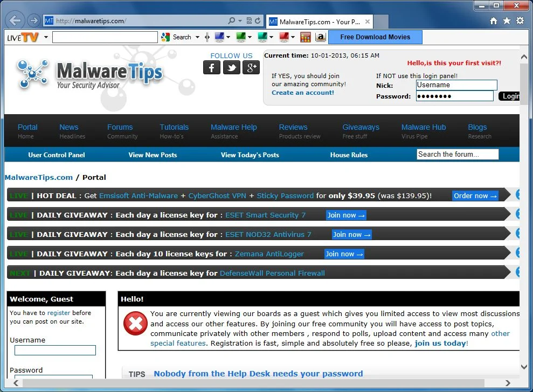533x392 pixels.
Task: Expand the green monitor icon dropdown
Action: pyautogui.click(x=250, y=37)
